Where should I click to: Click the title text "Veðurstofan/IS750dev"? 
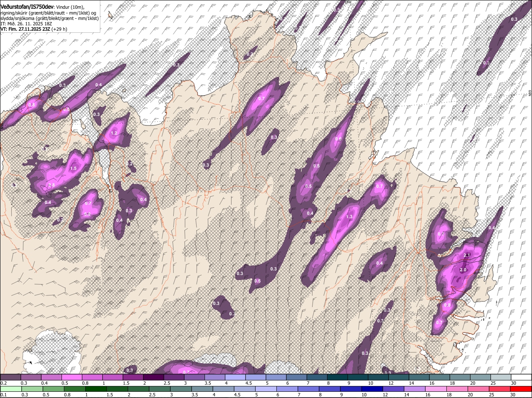click(27, 6)
